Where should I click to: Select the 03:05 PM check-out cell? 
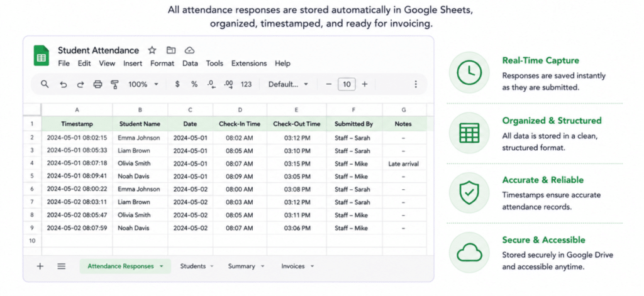[x=297, y=177]
